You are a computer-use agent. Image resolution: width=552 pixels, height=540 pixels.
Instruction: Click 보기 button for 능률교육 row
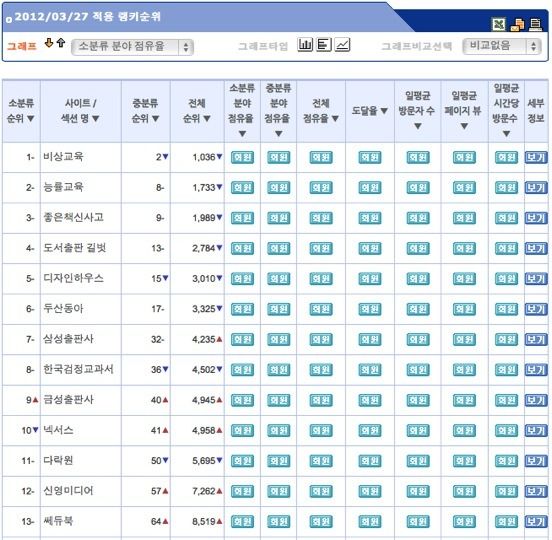click(x=536, y=188)
